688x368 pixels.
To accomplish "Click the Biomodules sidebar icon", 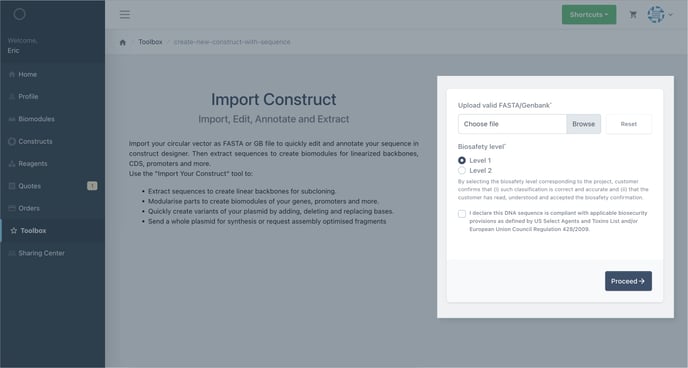I will click(12, 119).
